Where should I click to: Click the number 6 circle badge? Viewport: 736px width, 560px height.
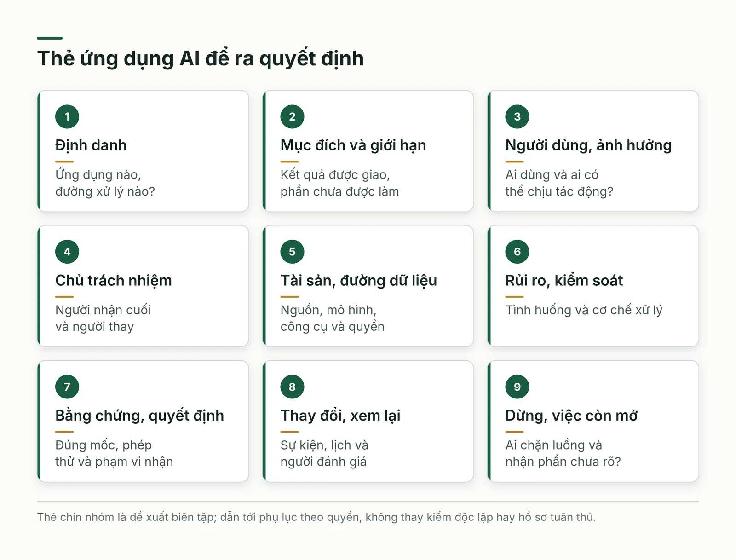click(x=517, y=252)
